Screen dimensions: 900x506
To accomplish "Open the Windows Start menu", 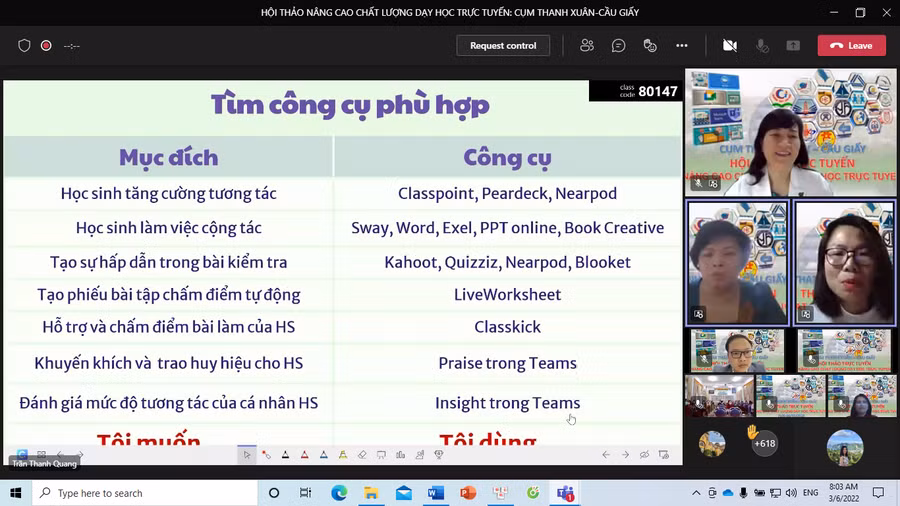I will pos(15,493).
